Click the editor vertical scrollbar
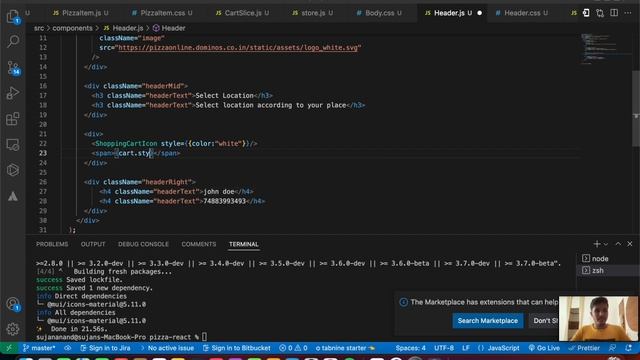 (636, 109)
